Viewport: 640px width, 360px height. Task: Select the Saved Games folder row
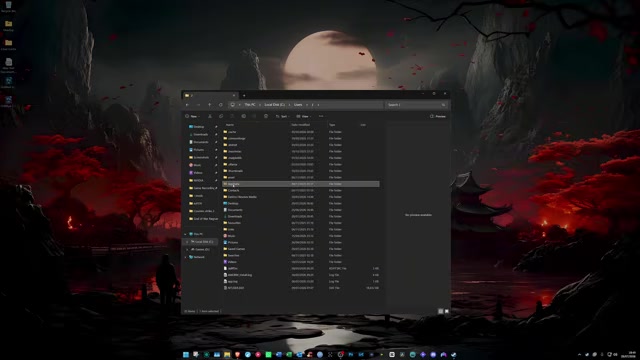coord(301,249)
